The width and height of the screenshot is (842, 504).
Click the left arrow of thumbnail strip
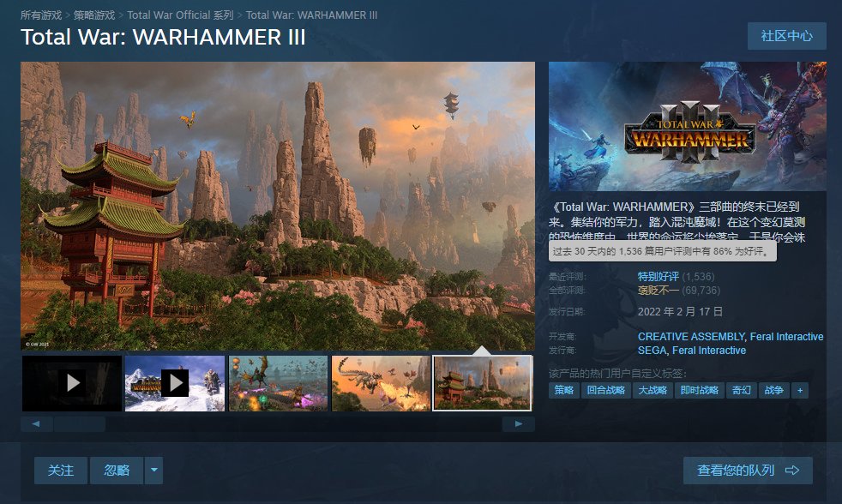point(36,424)
